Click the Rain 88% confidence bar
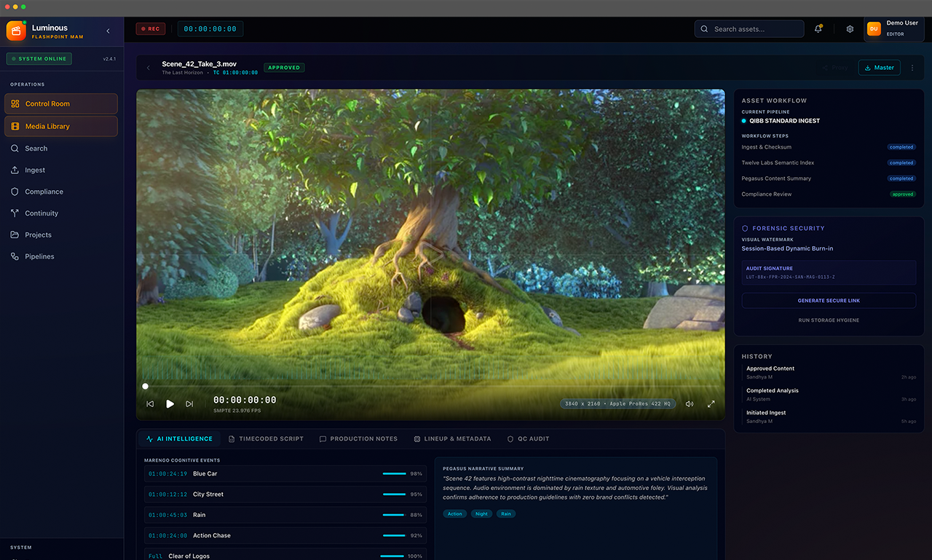 (394, 515)
